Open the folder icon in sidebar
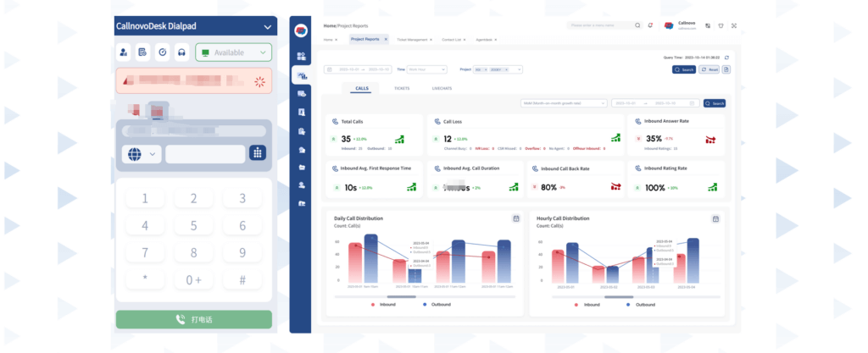The height and width of the screenshot is (353, 868). [302, 168]
